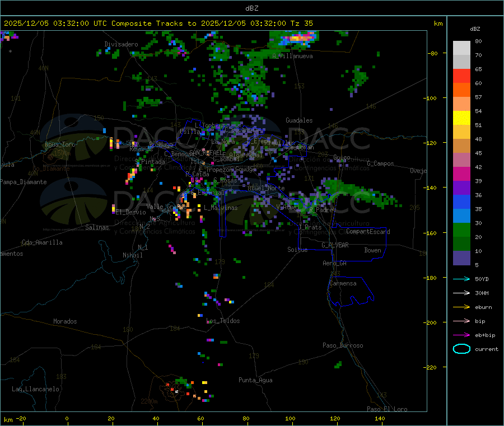Click the Guadales map label
Image resolution: width=504 pixels, height=426 pixels.
pos(299,120)
